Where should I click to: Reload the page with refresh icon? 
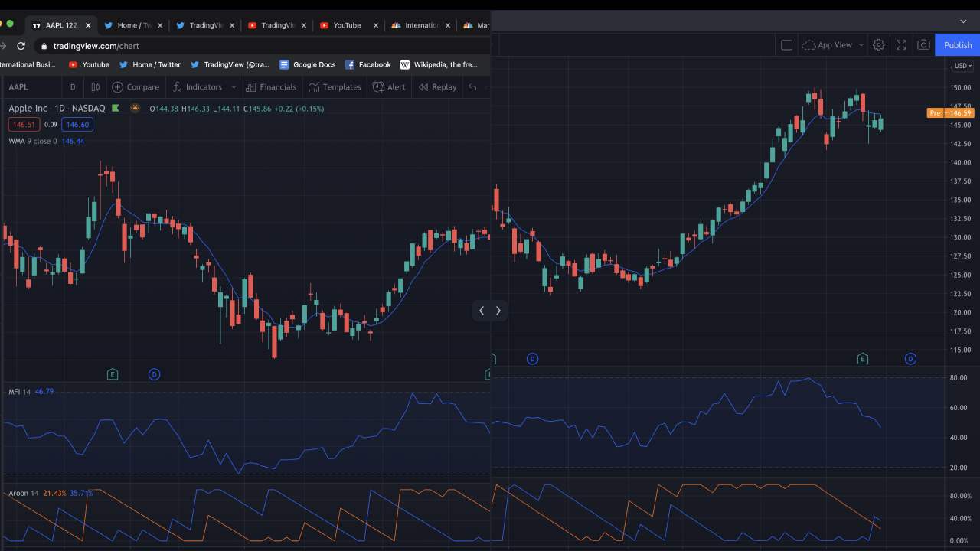(x=21, y=46)
